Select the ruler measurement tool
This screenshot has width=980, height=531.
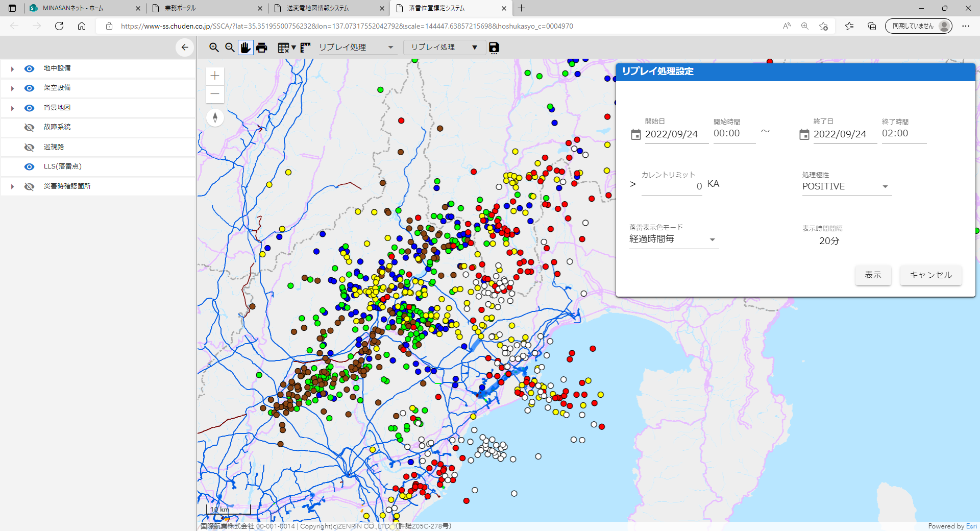coord(305,47)
